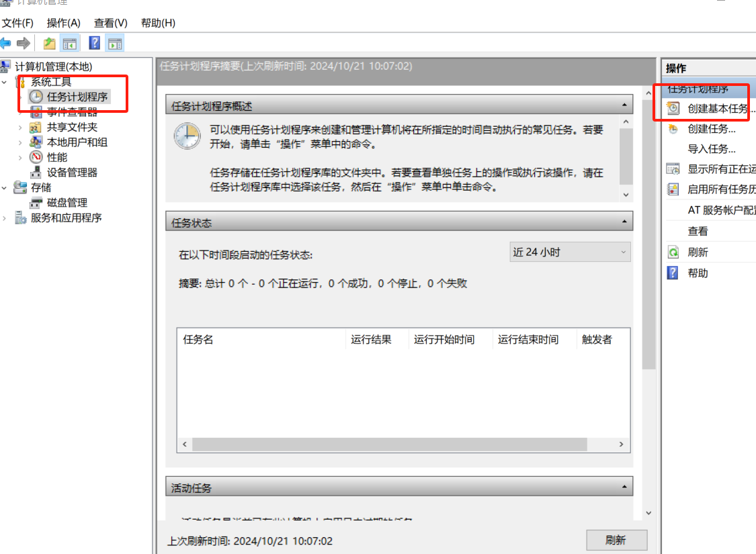The image size is (756, 554).
Task: Collapse the 任务状态 section
Action: [624, 222]
